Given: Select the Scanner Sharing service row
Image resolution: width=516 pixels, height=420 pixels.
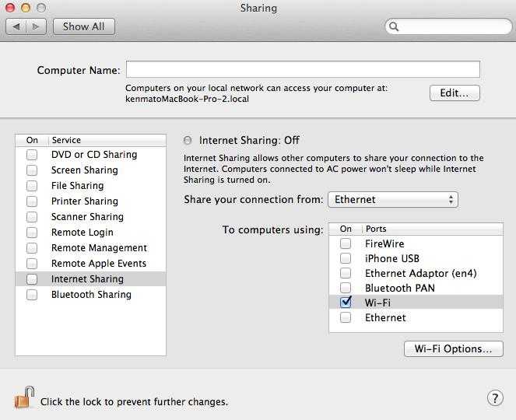Looking at the screenshot, I should (x=90, y=217).
